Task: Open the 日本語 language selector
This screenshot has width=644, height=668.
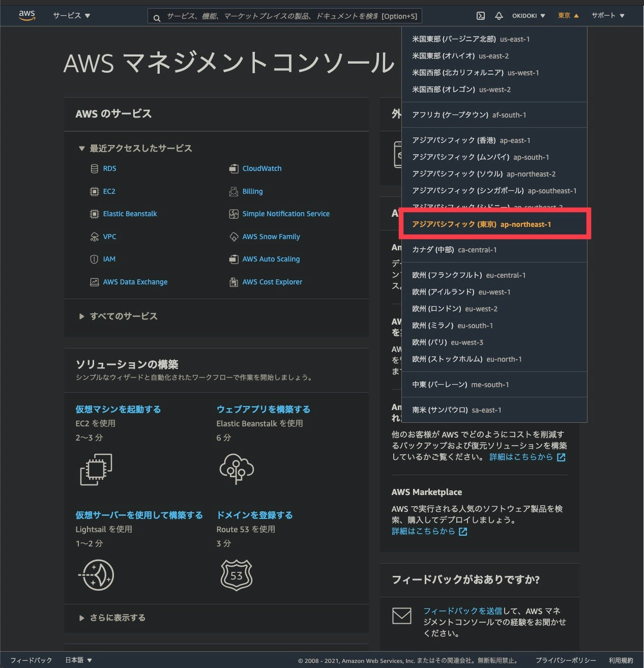Action: click(x=77, y=660)
